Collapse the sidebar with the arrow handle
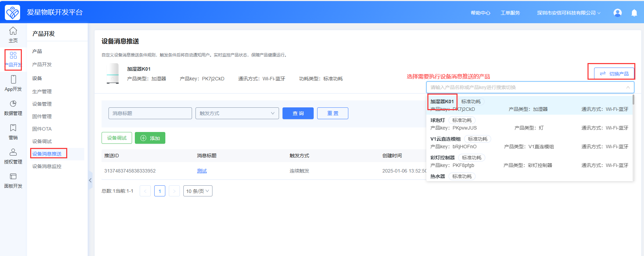This screenshot has width=644, height=256. (x=90, y=180)
